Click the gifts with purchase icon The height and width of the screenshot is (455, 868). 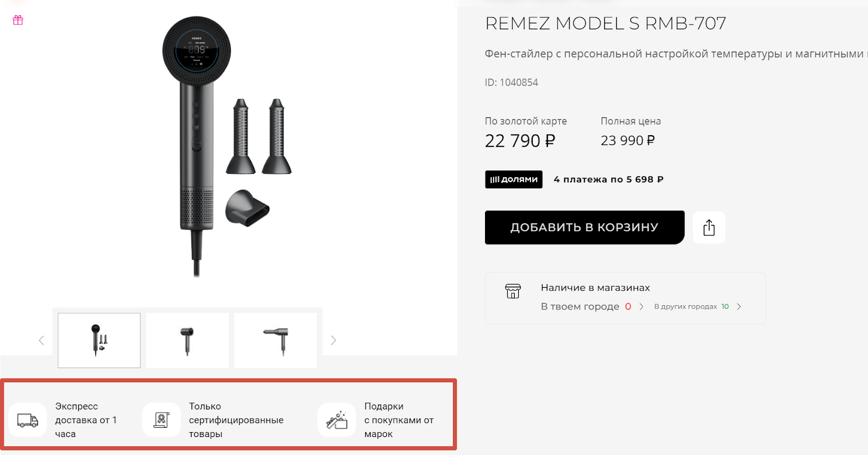pos(337,420)
